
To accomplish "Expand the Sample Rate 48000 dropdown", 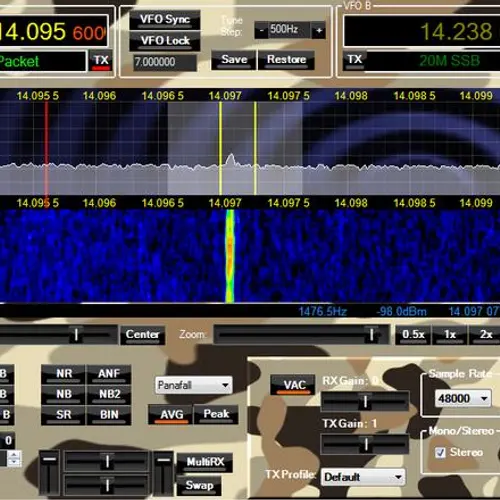I will (x=463, y=398).
